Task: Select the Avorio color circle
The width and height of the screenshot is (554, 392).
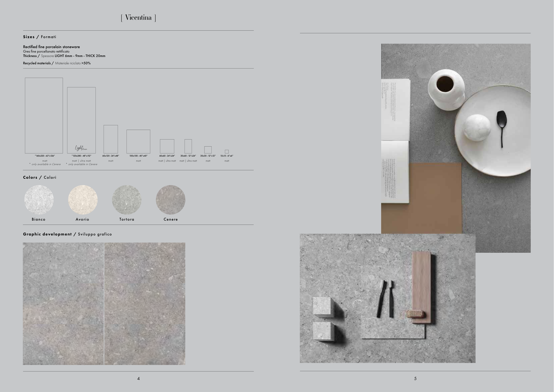Action: pyautogui.click(x=83, y=200)
